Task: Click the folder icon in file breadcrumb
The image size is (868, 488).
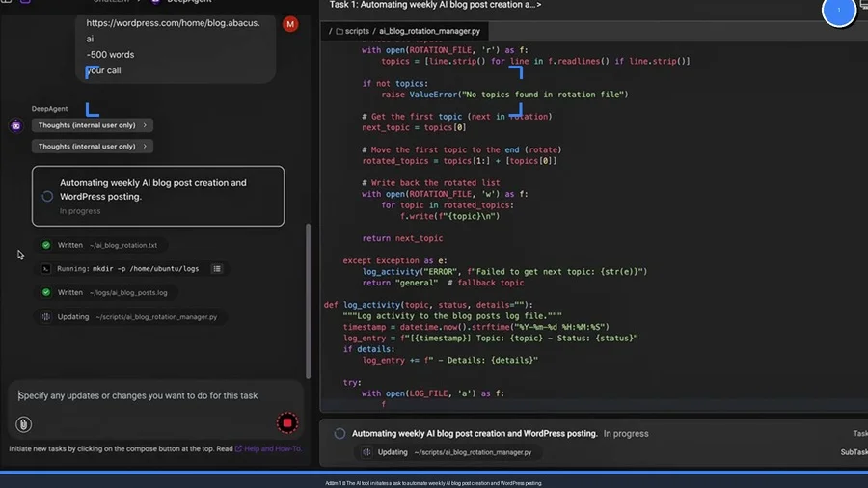Action: 339,31
